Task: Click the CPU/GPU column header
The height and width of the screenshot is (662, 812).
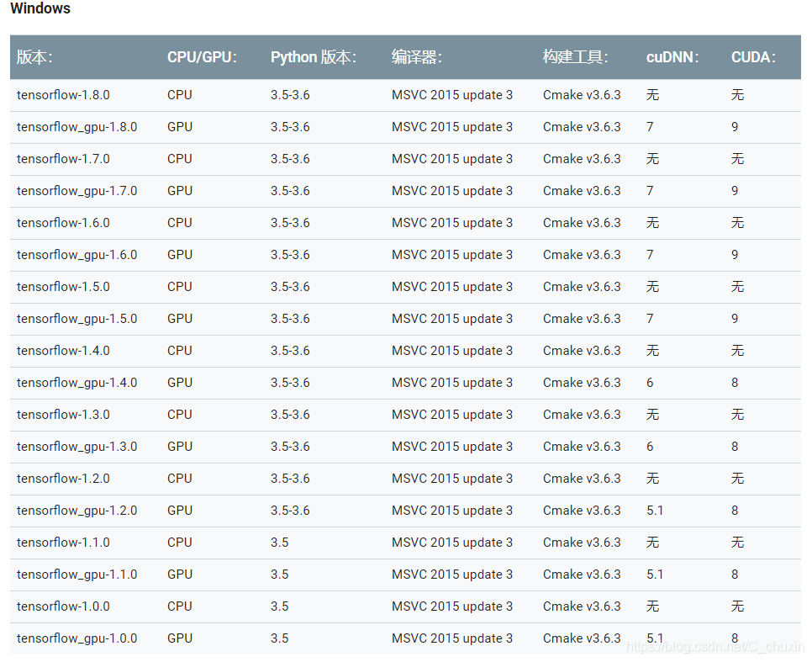Action: coord(202,57)
